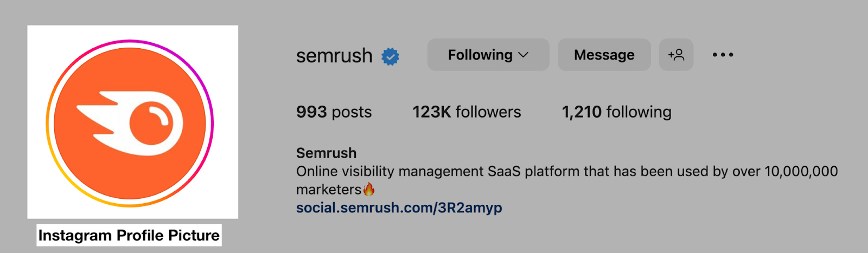Screen dimensions: 868x253
Task: Click the bold Semrush display name
Action: point(326,153)
